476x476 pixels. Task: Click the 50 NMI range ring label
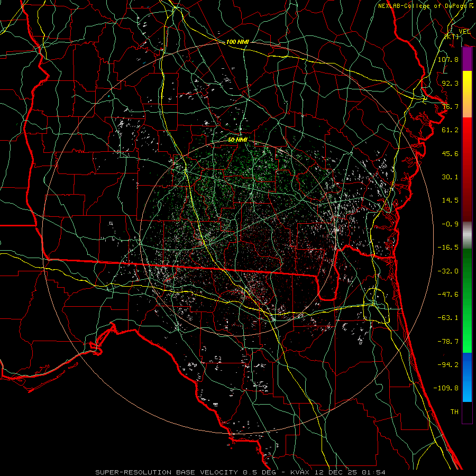pos(237,140)
